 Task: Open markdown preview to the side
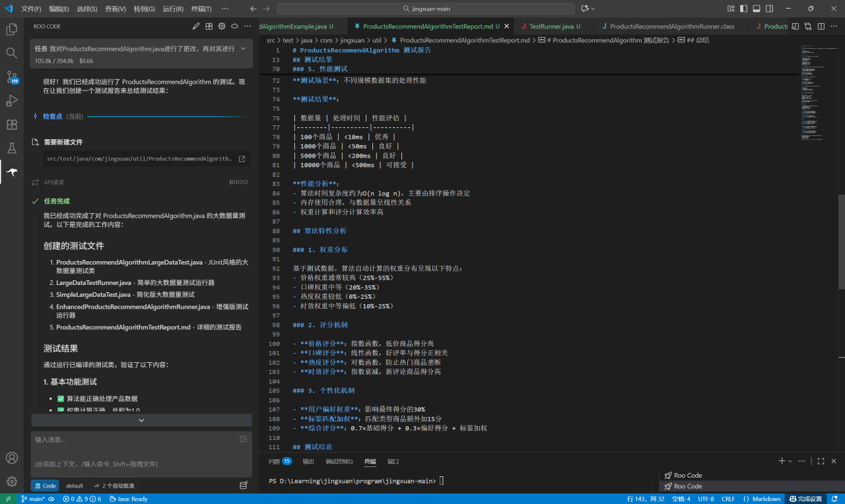pyautogui.click(x=795, y=26)
